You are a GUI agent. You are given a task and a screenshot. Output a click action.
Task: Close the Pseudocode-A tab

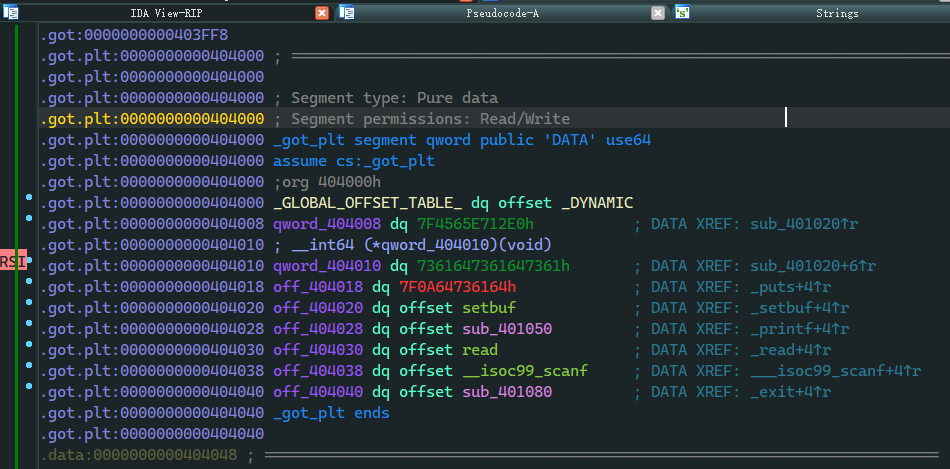[657, 13]
